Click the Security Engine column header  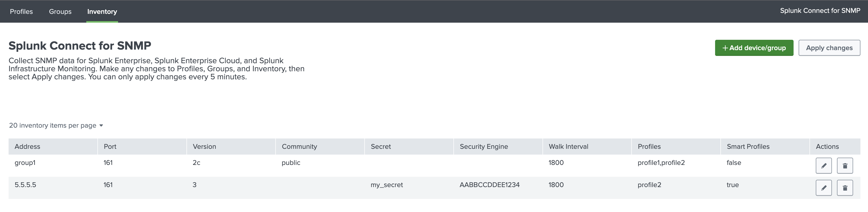tap(498, 147)
